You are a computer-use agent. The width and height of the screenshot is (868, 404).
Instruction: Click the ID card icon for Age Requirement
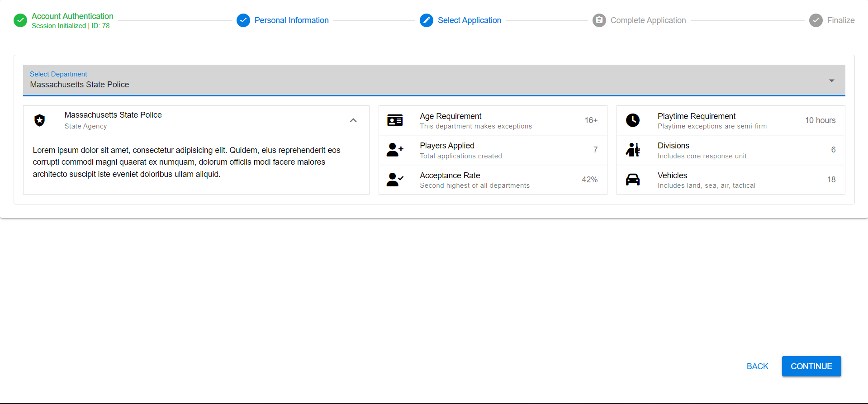395,120
